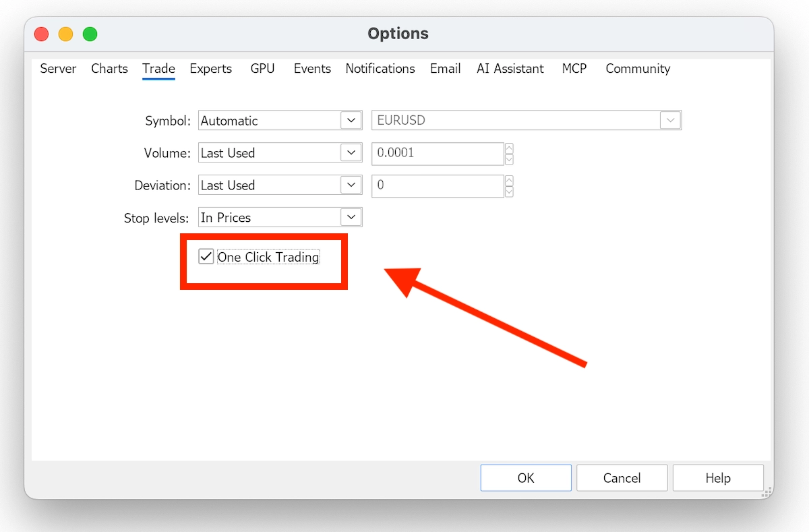Increase volume with the up stepper arrow
The width and height of the screenshot is (809, 532).
coord(509,148)
